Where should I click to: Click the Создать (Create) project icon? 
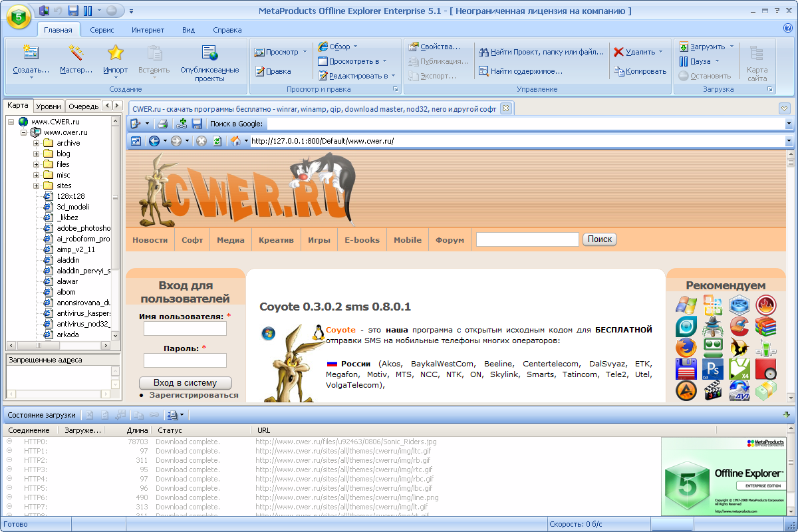31,53
